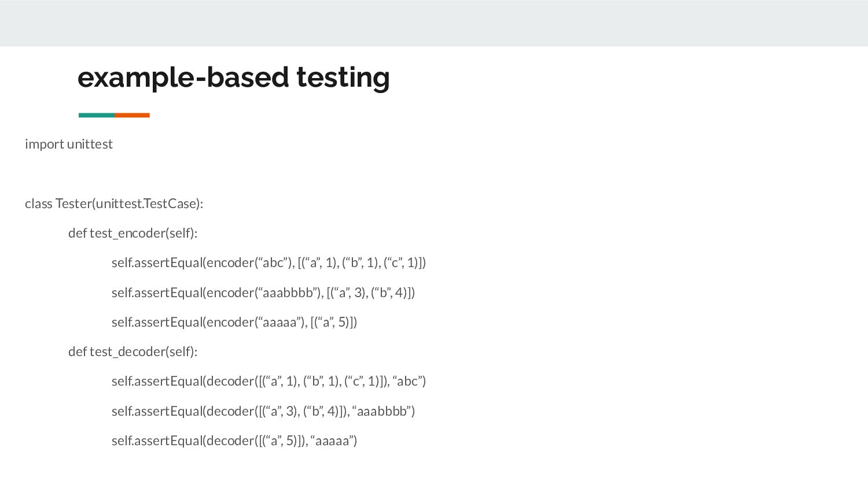Image resolution: width=868 pixels, height=488 pixels.
Task: Click the word "class" keyword in the code
Action: click(38, 204)
